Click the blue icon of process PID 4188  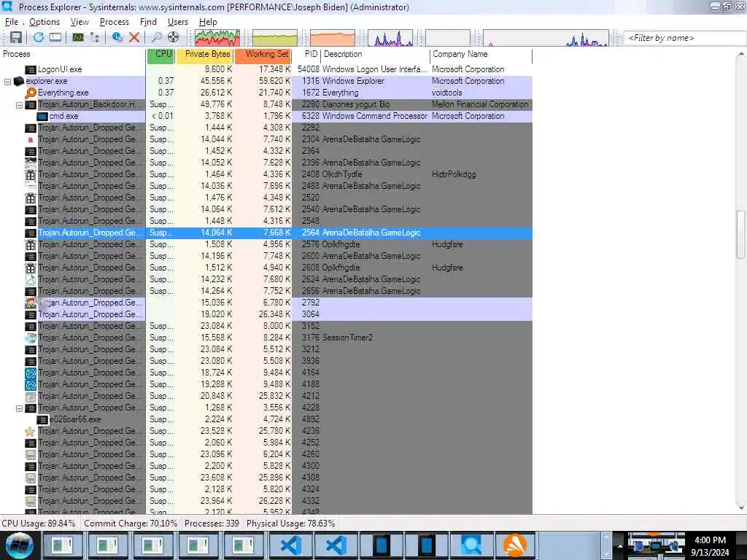[31, 385]
